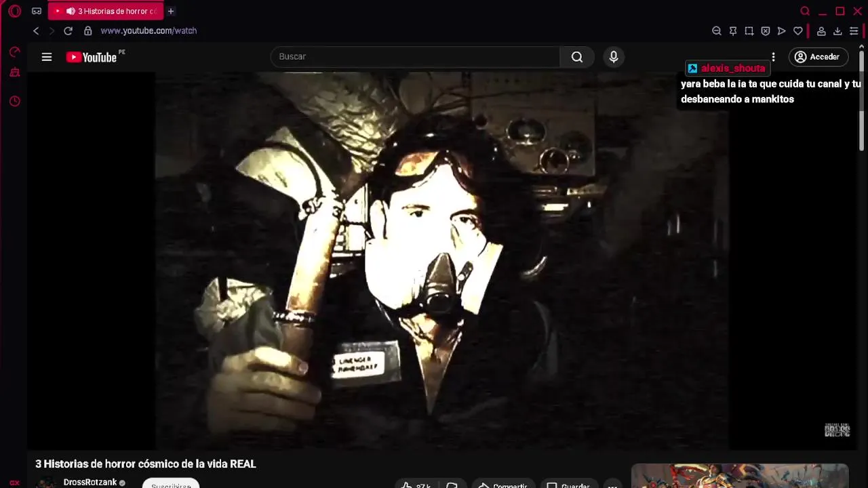The height and width of the screenshot is (488, 868).
Task: Submit search with magnifier button
Action: 577,57
